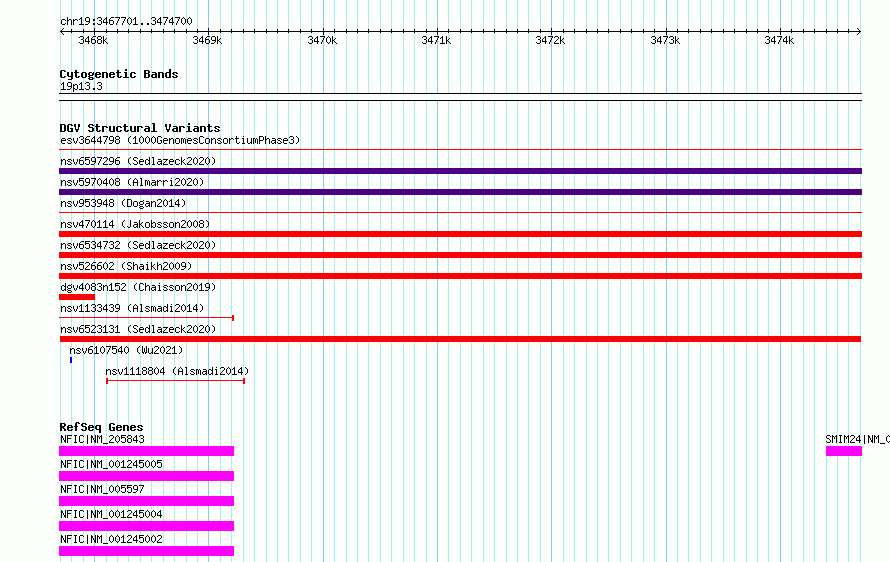Click the 3470k ruler tick
Screen dimensions: 890x562
pos(322,40)
